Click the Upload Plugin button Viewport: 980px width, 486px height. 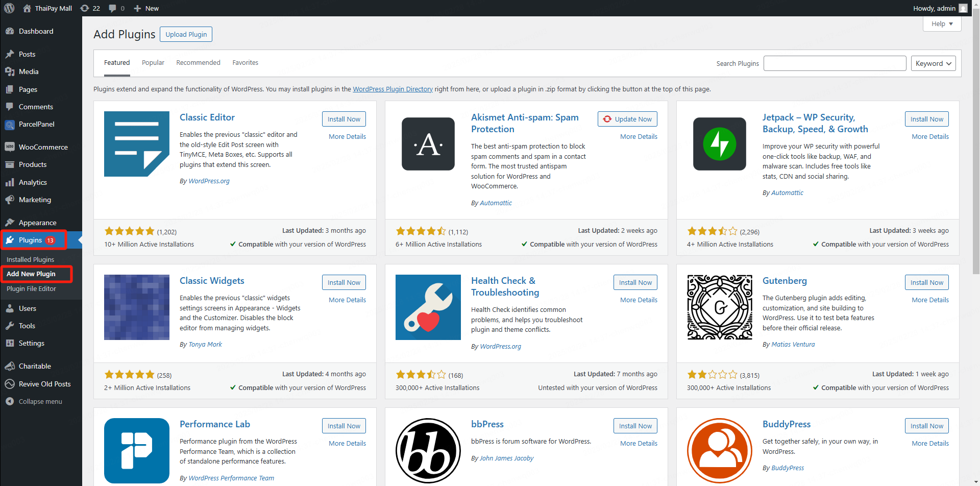186,34
